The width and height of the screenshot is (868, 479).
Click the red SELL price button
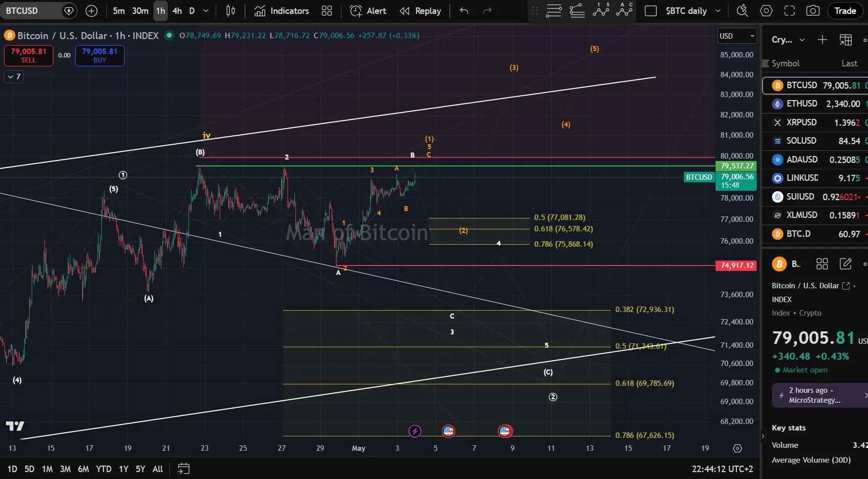[29, 55]
